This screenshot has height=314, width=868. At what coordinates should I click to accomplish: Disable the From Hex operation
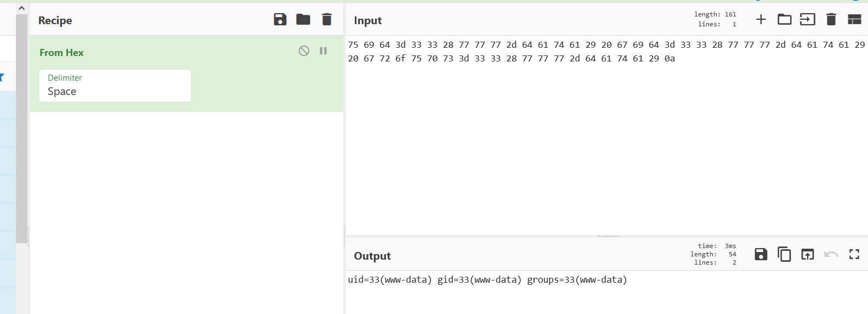304,51
